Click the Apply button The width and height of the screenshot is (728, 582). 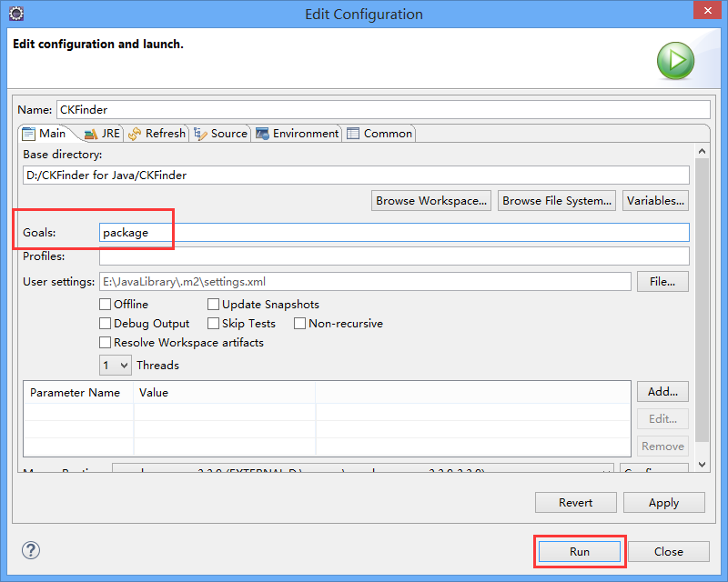click(664, 503)
